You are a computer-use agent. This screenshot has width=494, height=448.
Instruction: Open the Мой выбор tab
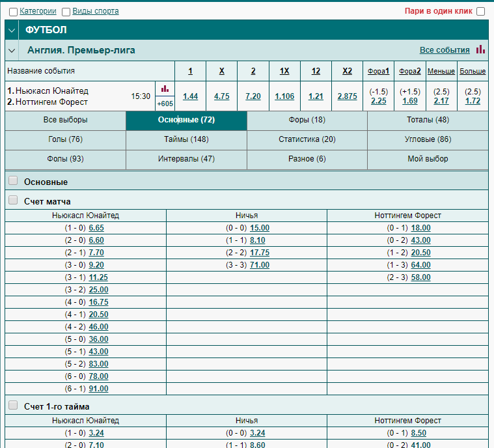pos(428,159)
